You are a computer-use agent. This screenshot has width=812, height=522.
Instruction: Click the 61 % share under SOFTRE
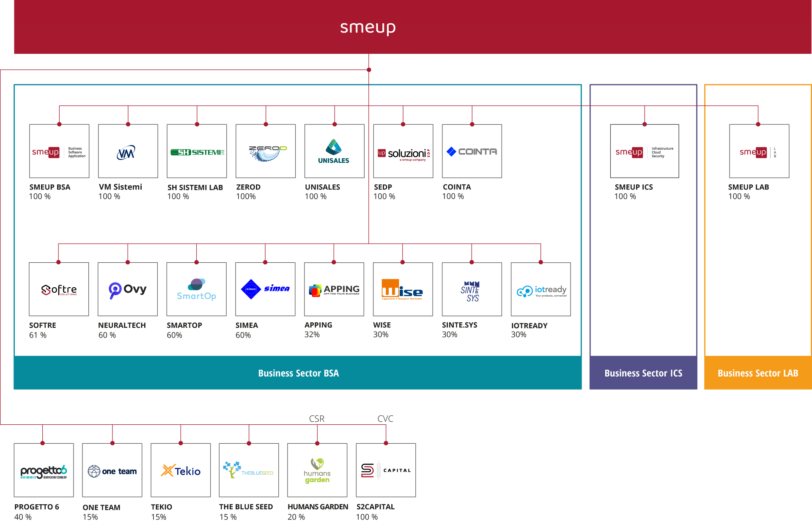38,335
